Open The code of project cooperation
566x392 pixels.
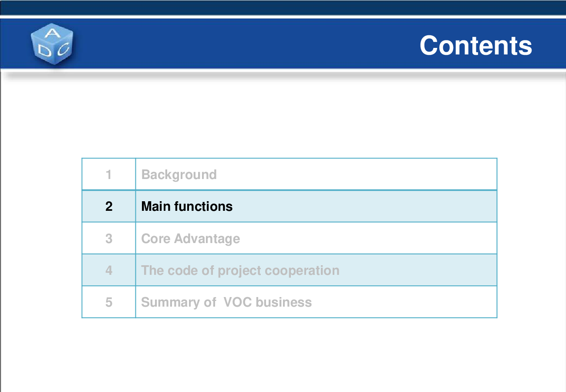240,270
